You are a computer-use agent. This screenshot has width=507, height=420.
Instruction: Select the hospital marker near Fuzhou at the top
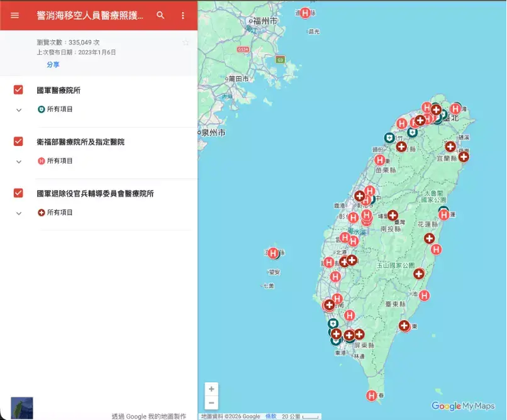[305, 13]
